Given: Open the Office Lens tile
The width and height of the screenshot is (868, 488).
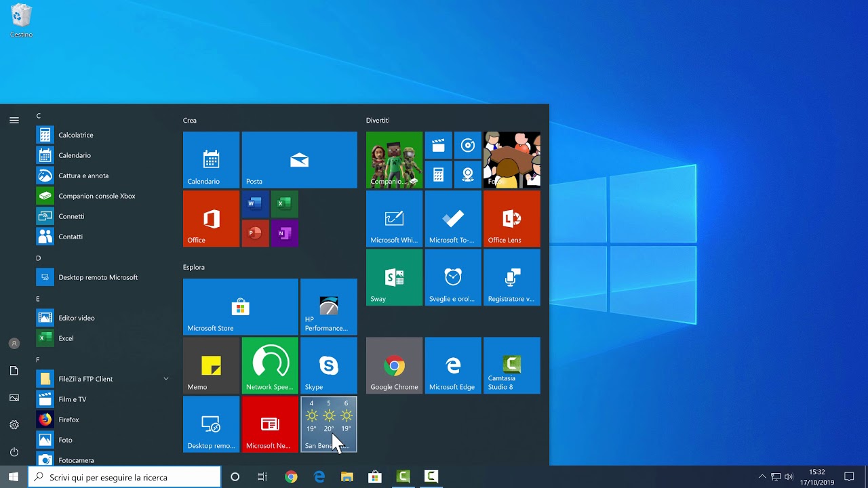Looking at the screenshot, I should pyautogui.click(x=511, y=219).
